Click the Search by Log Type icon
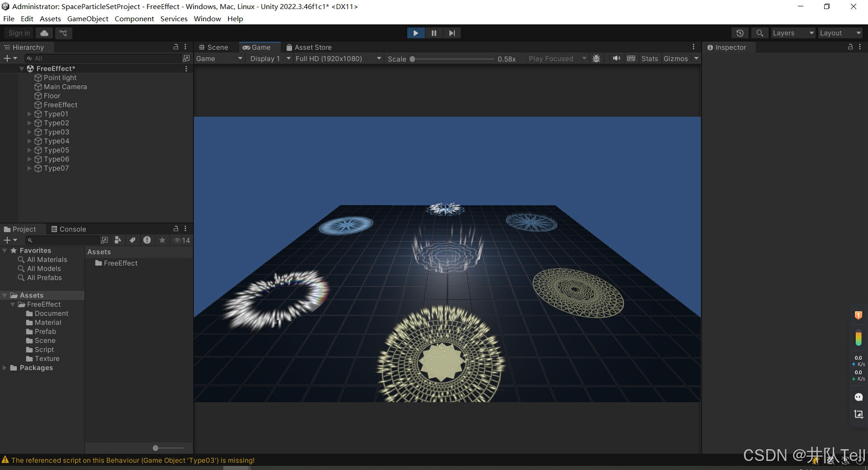 [x=147, y=240]
